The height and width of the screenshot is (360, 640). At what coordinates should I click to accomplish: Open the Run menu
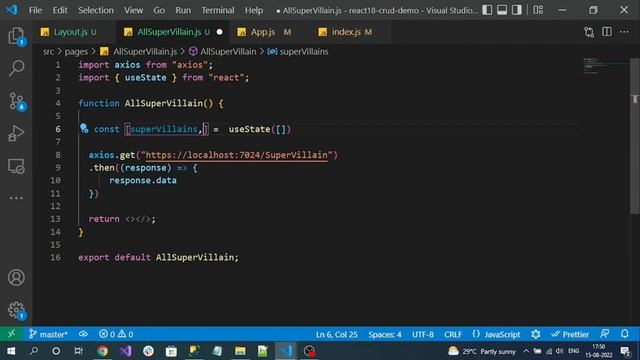pos(183,10)
